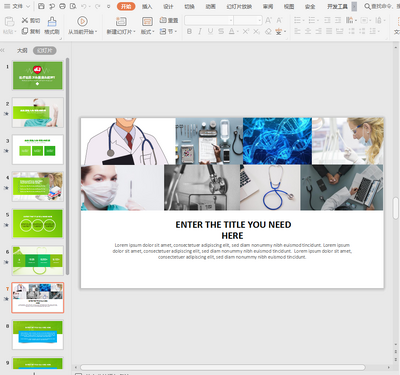This screenshot has height=375, width=400.
Task: Switch to the 动画 (Animation) tab
Action: [210, 6]
